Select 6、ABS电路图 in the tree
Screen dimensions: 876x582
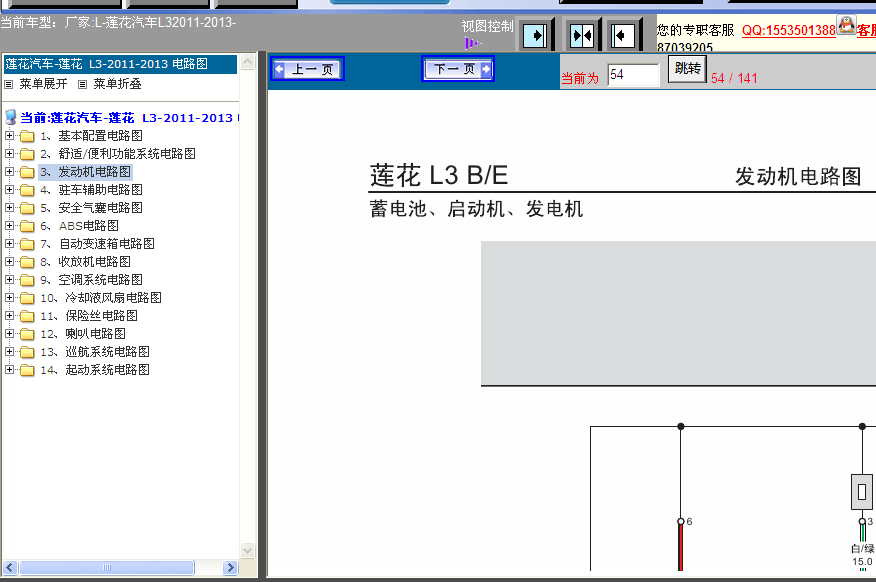point(79,226)
